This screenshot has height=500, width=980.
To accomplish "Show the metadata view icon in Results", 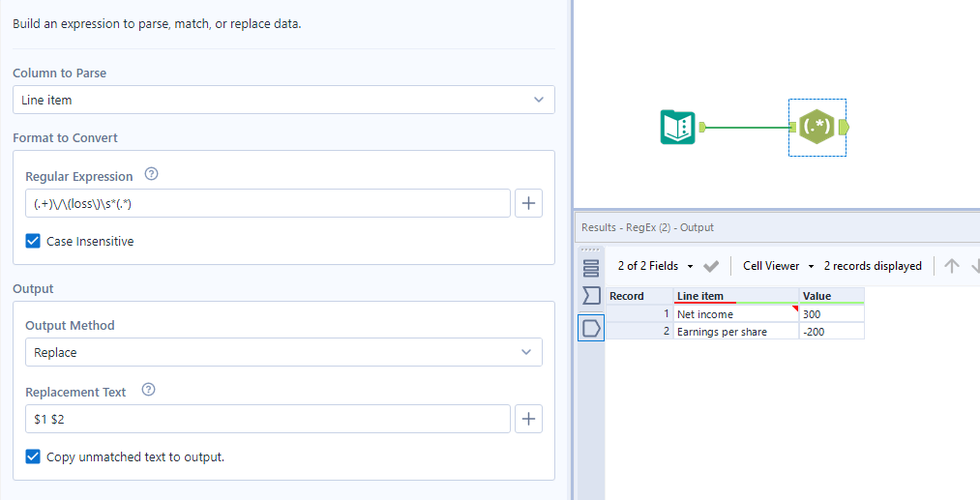I will click(591, 268).
